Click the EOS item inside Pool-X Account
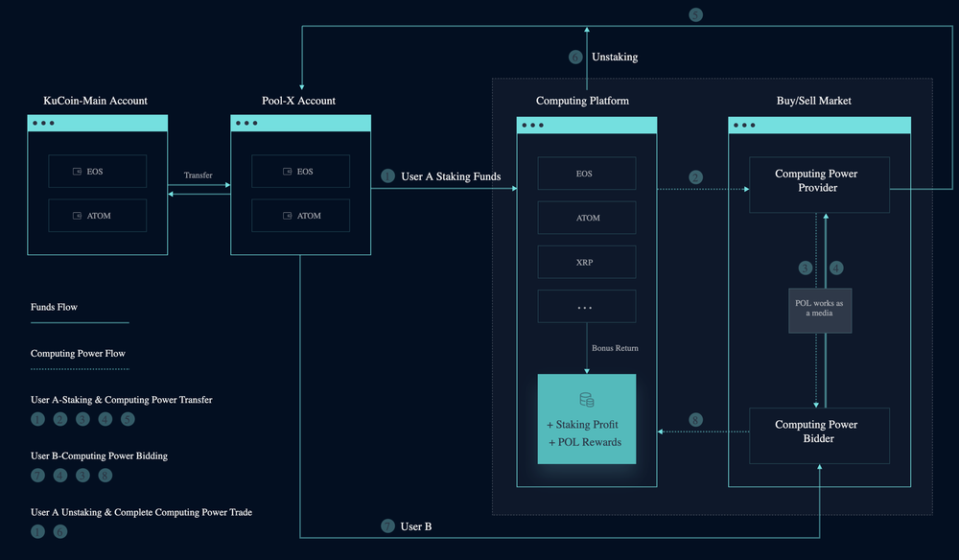The image size is (959, 560). coord(300,171)
